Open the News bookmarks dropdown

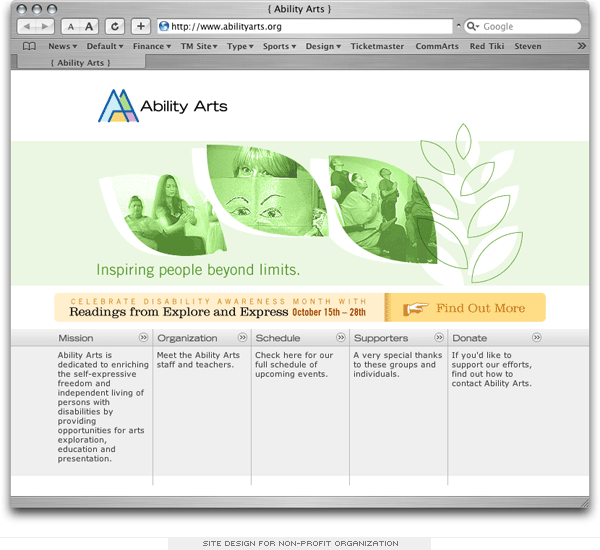click(62, 46)
